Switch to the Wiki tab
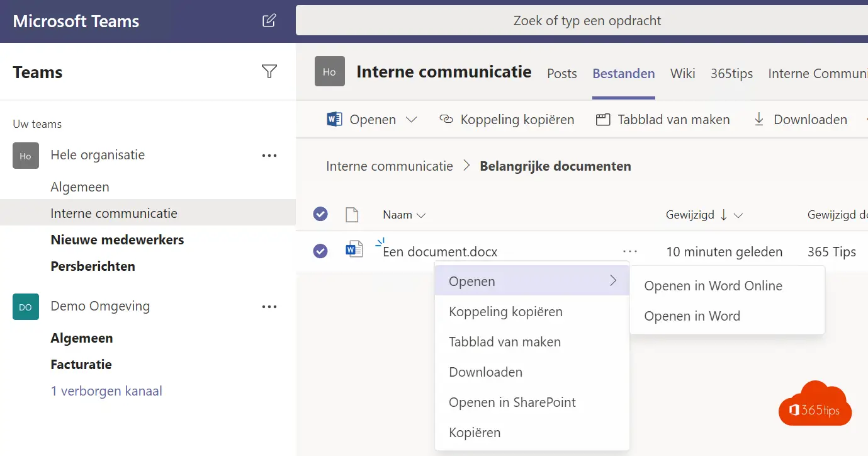The height and width of the screenshot is (456, 868). click(x=683, y=74)
